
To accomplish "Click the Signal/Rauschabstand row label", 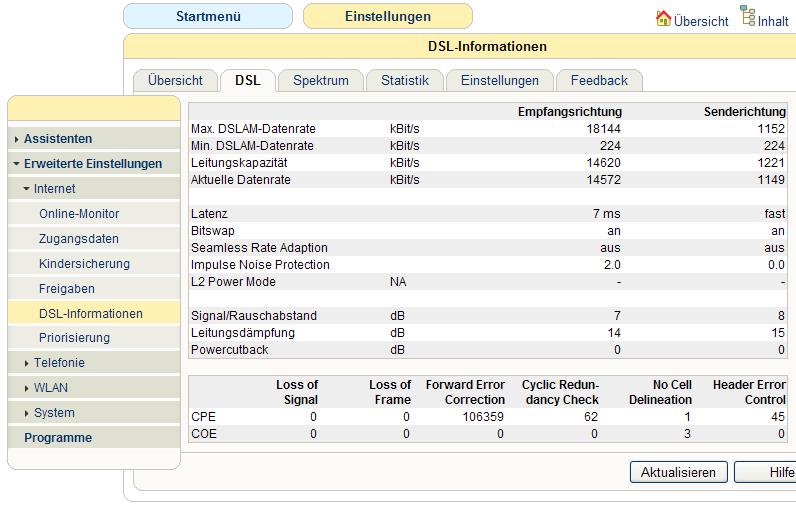I will [x=254, y=316].
